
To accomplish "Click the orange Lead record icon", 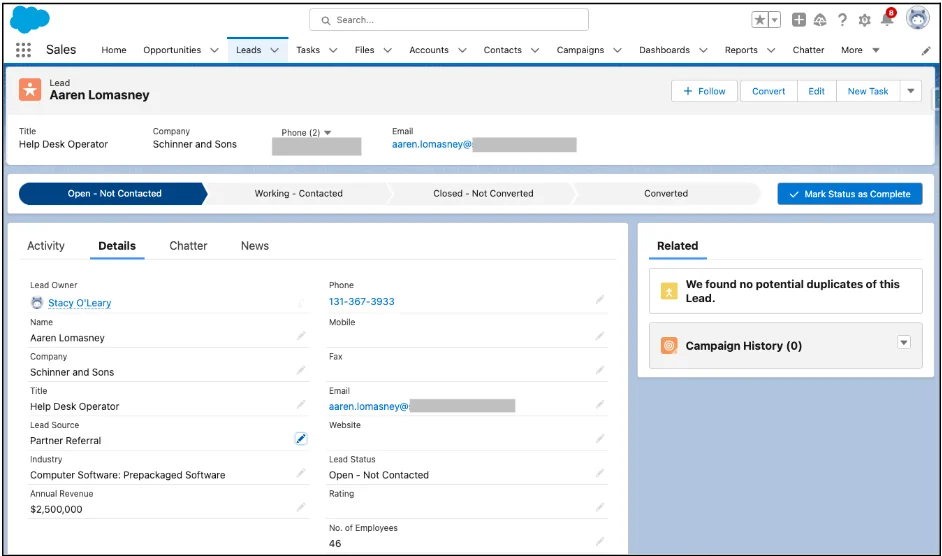I will click(29, 90).
